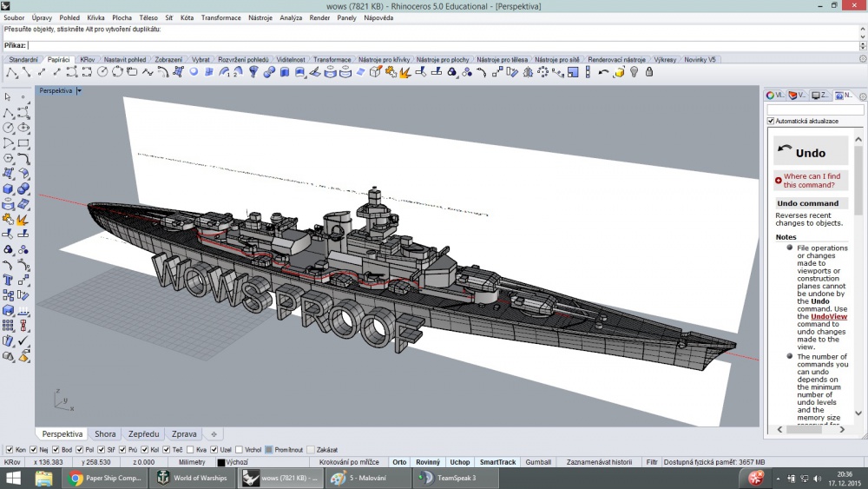This screenshot has width=868, height=489.
Task: Open the UndoView help link
Action: coord(829,317)
